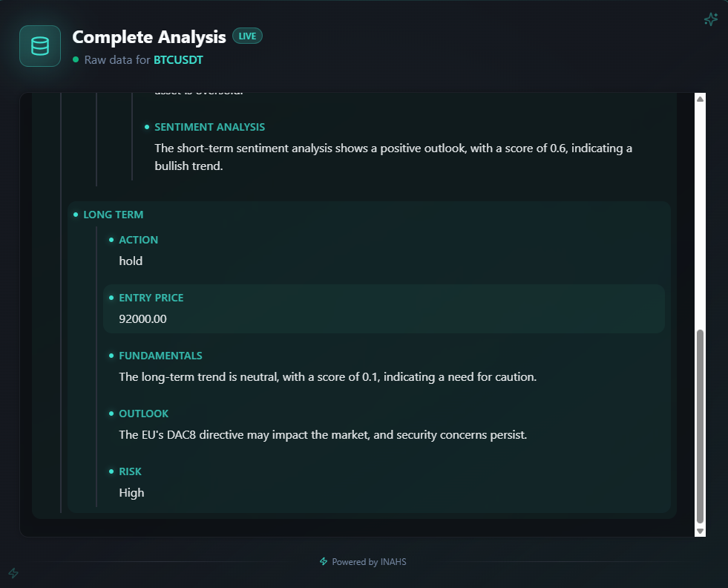
Task: Click the lightning icon beside Powered by INAHS
Action: (323, 561)
